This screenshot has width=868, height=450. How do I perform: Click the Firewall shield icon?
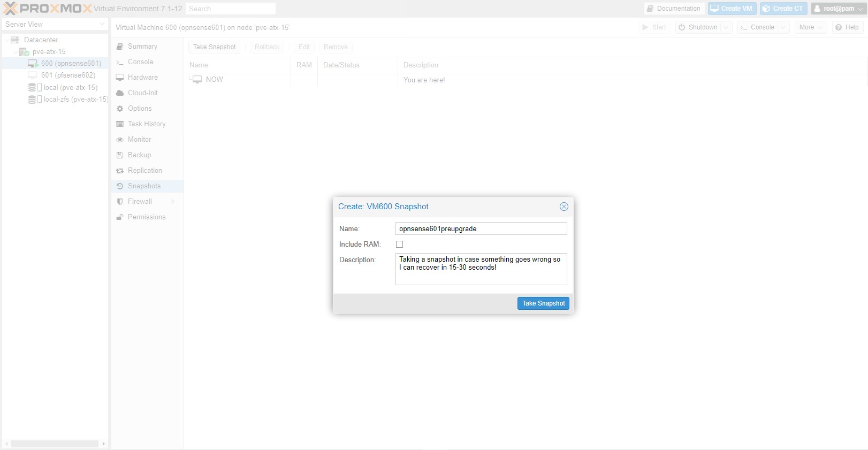coord(120,202)
